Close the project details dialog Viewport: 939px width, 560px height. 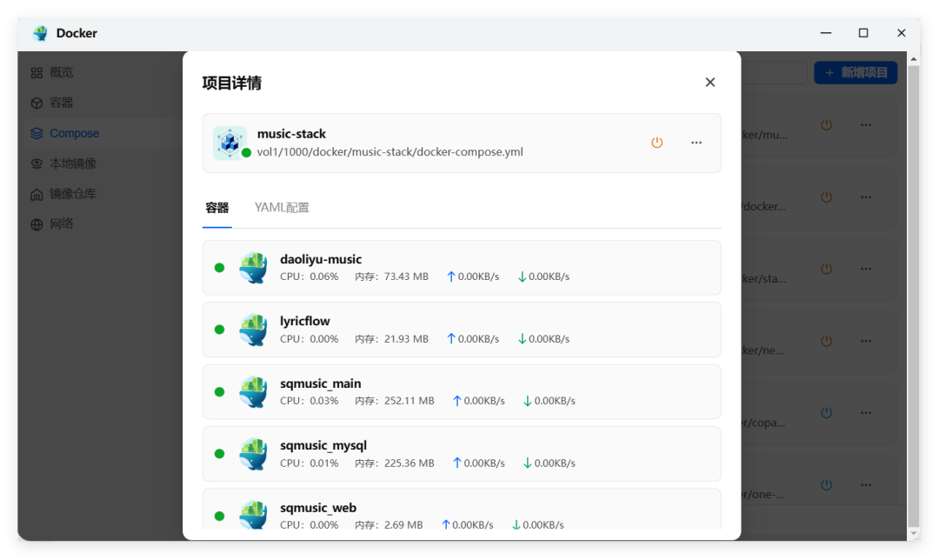[x=709, y=82]
